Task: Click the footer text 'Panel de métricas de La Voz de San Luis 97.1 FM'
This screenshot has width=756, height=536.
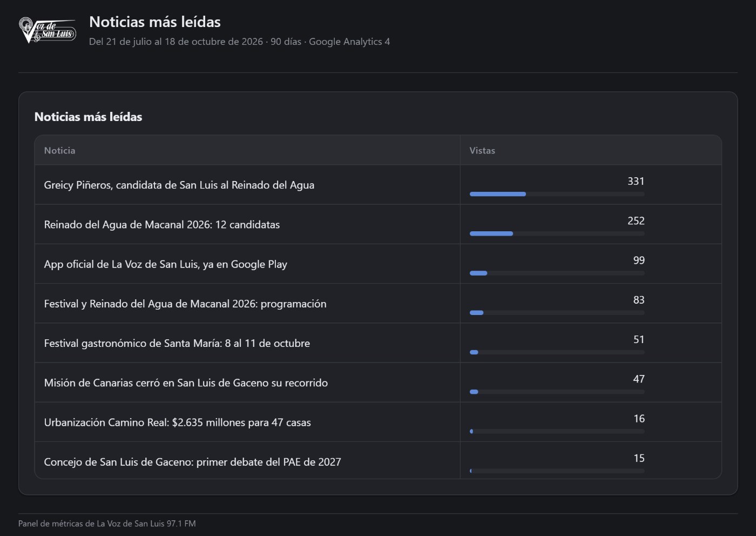Action: tap(107, 524)
